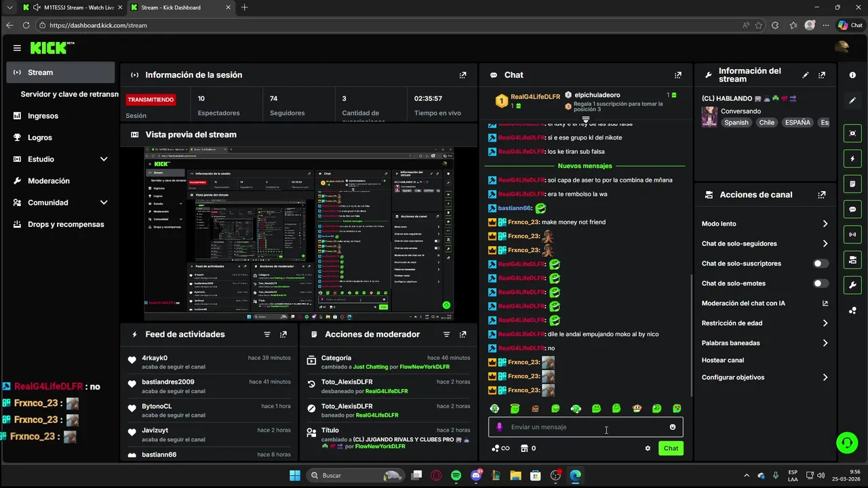Pop out the Acciones de moderador panel

[x=462, y=334]
